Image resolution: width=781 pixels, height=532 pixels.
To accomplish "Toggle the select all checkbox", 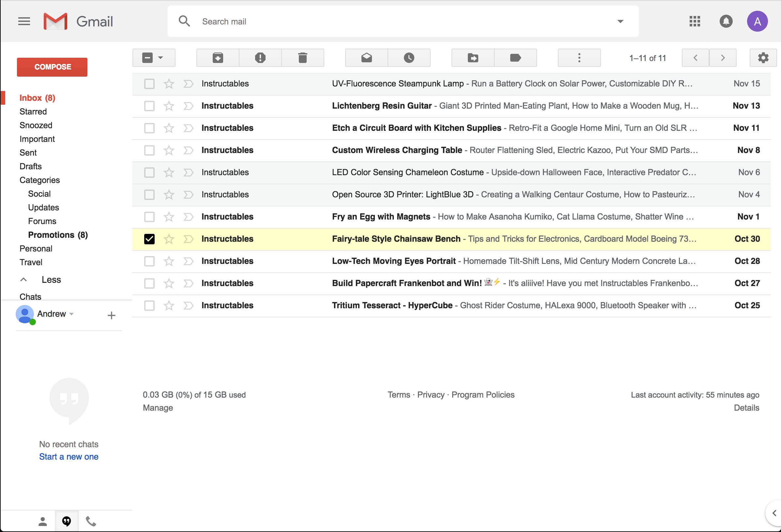I will (148, 57).
